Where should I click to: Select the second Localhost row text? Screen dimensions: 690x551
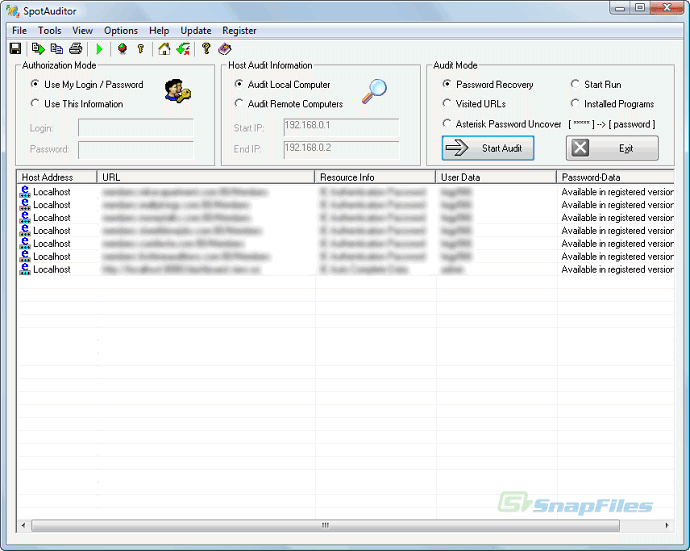[x=52, y=205]
